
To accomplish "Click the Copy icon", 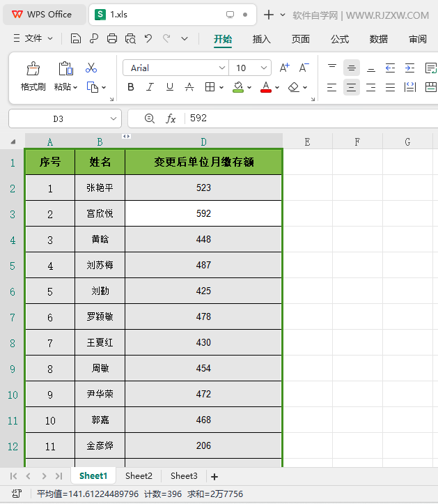I will [x=93, y=87].
